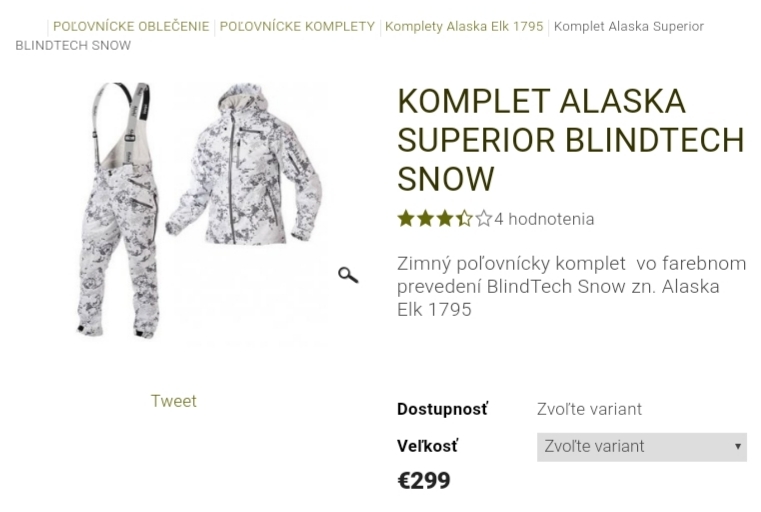761x512 pixels.
Task: Click the first rating star
Action: (x=406, y=219)
